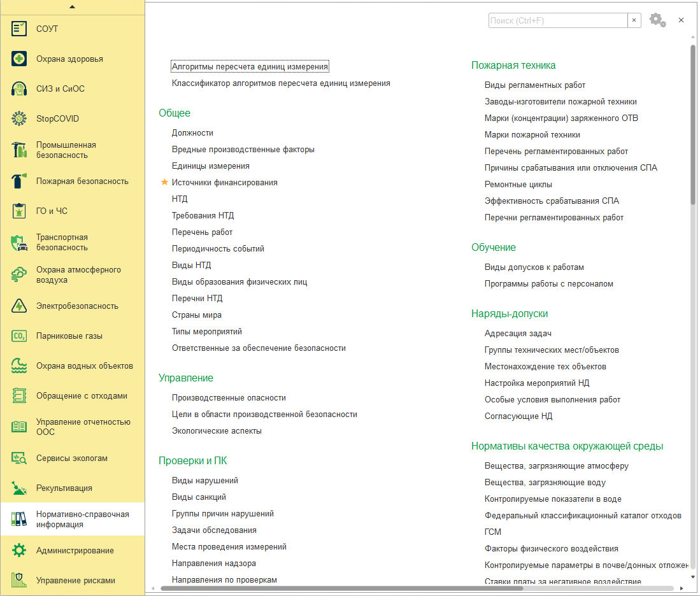Select the Управление рисками icon
700x596 pixels.
coord(18,580)
